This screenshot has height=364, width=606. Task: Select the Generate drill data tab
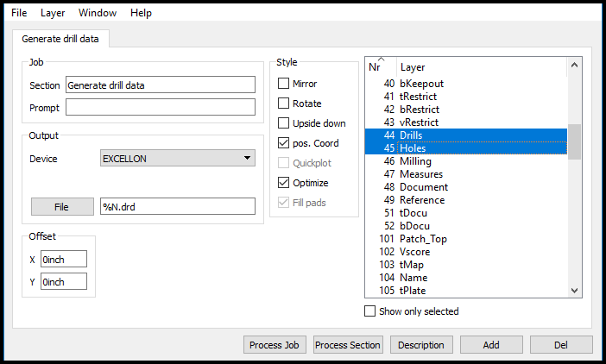[60, 39]
